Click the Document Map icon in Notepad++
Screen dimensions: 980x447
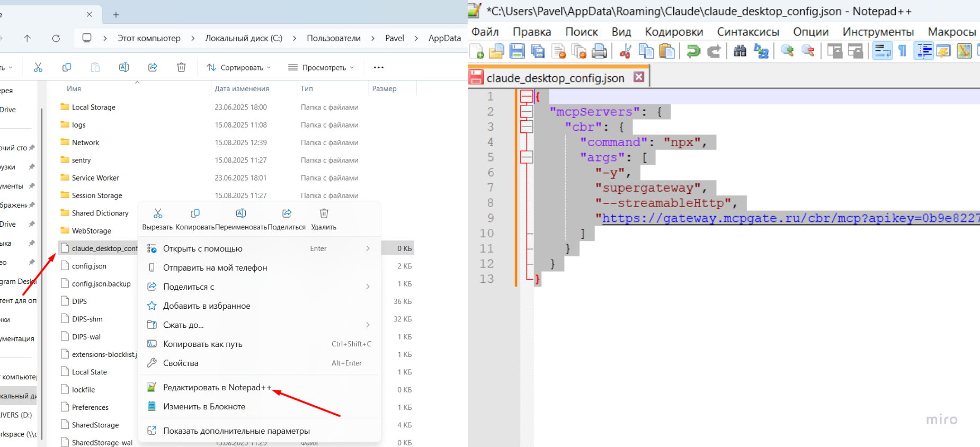[964, 51]
